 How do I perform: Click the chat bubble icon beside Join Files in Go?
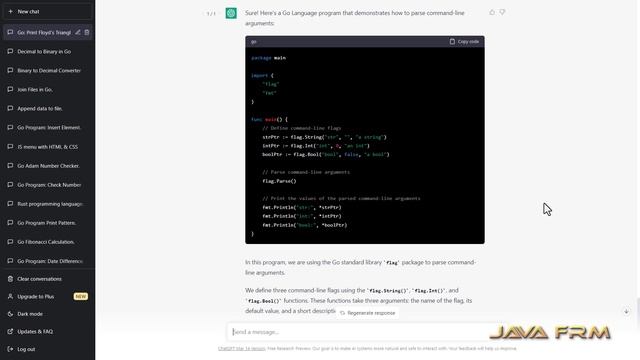(x=10, y=89)
